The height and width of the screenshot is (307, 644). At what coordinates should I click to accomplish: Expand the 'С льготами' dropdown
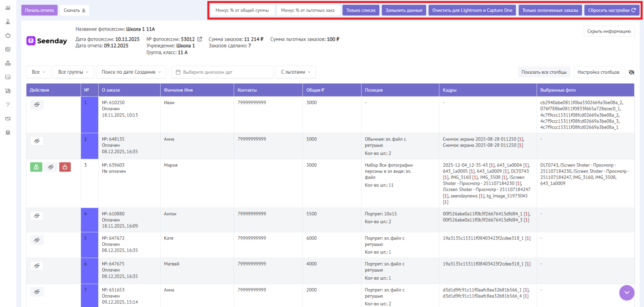[x=296, y=72]
